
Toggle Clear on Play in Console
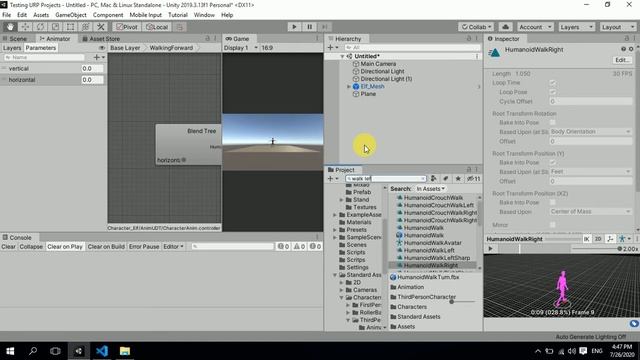pyautogui.click(x=65, y=247)
